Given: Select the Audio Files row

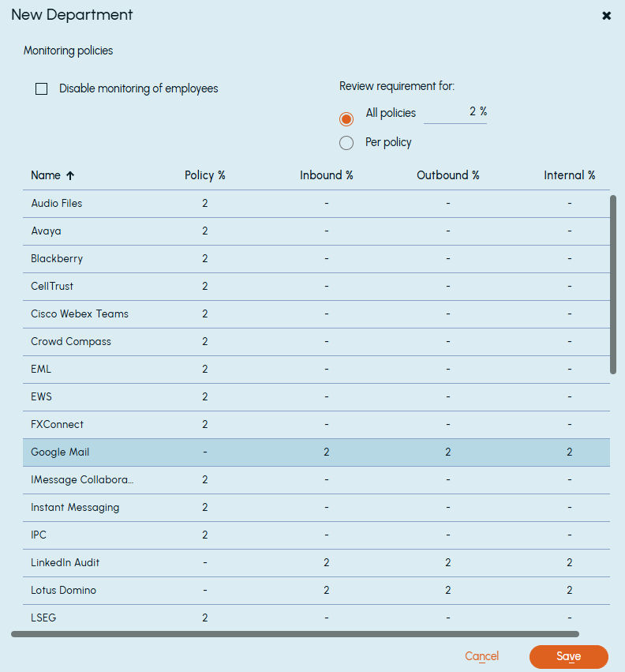Looking at the screenshot, I should tap(316, 204).
